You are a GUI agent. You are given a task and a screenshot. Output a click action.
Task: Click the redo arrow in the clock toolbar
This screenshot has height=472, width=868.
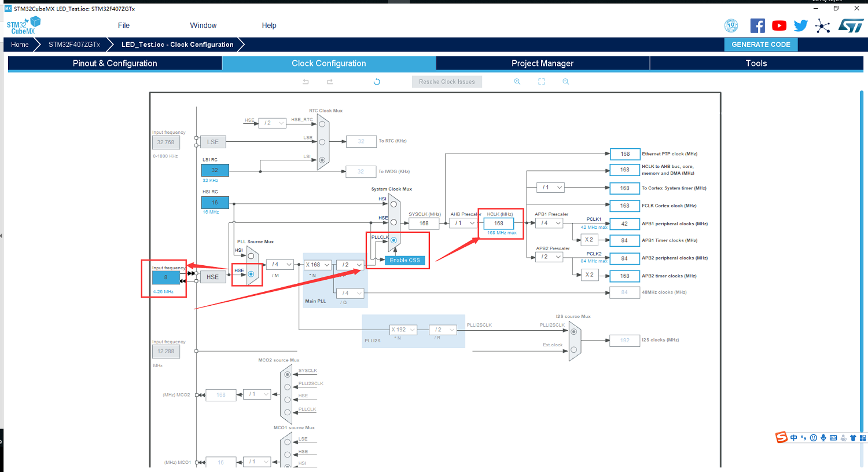(x=330, y=82)
